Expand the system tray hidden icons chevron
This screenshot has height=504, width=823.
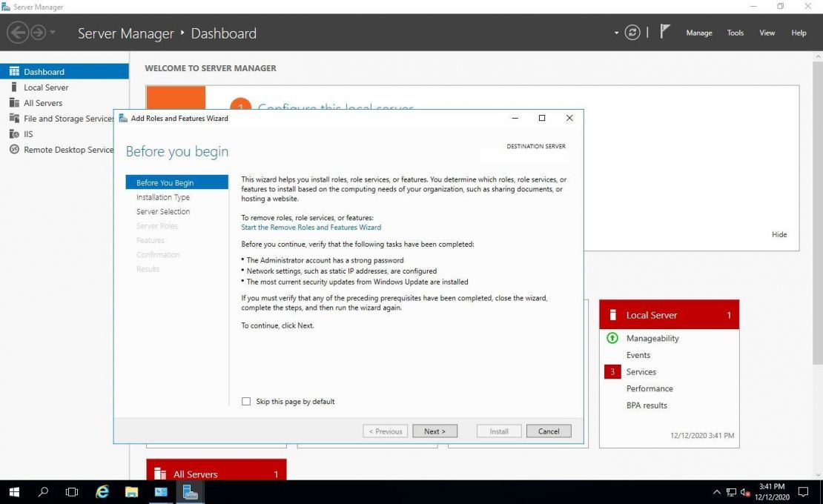point(716,491)
